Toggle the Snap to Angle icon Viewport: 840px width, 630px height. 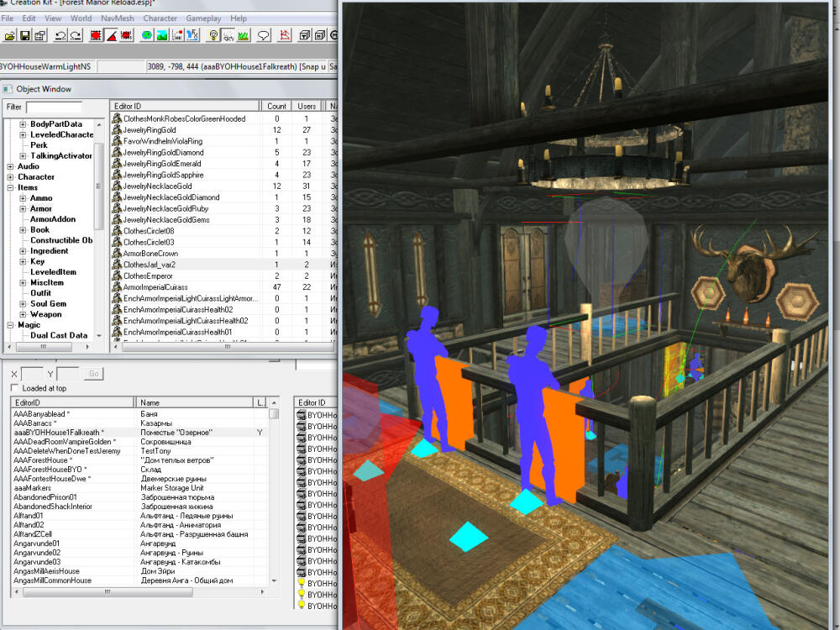point(112,36)
